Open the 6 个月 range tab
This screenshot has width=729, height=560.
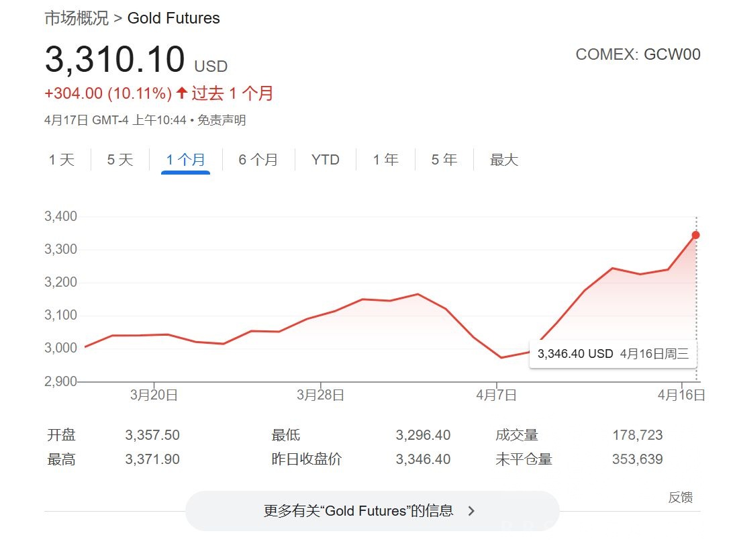258,160
